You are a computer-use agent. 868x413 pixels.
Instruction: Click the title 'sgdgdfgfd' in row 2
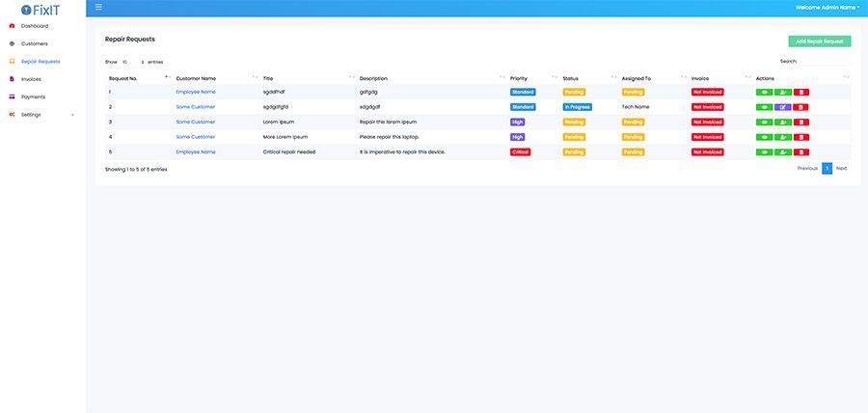click(x=276, y=107)
